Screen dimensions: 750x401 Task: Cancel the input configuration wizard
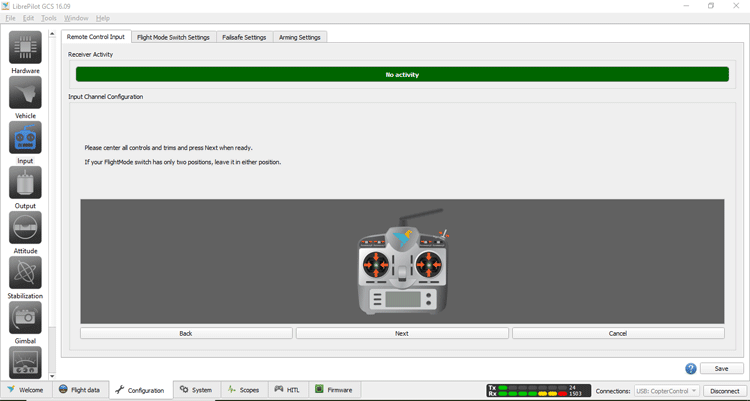(618, 333)
